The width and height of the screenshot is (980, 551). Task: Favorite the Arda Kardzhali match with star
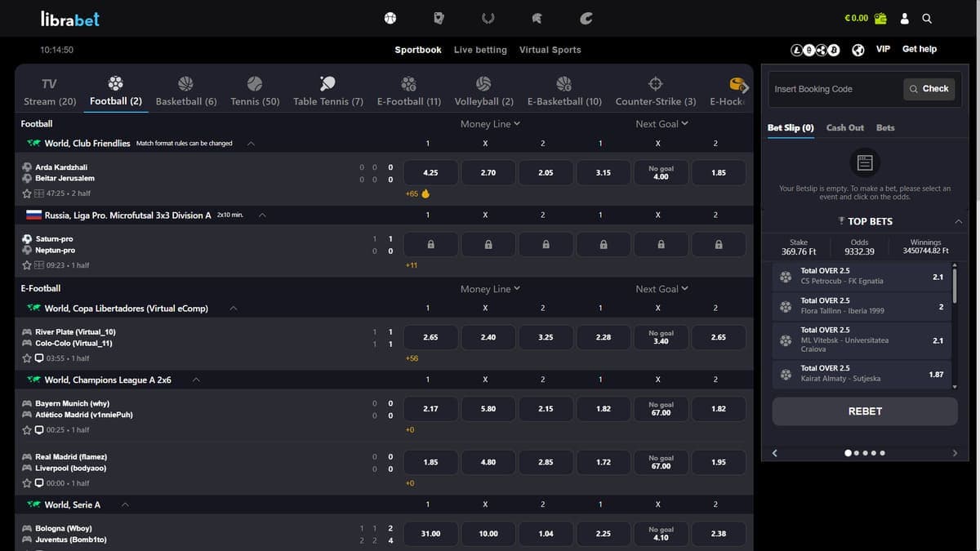pos(27,193)
